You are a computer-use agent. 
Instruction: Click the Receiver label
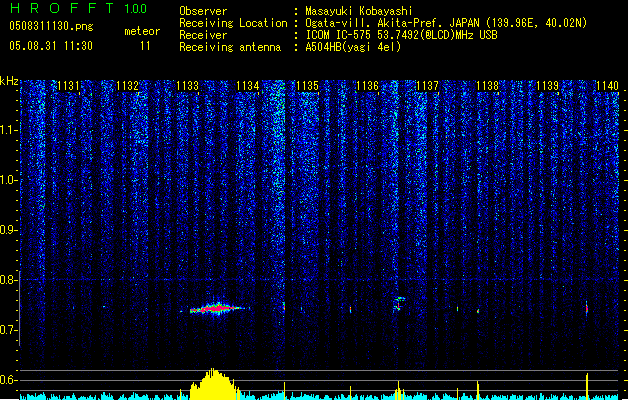[x=203, y=35]
